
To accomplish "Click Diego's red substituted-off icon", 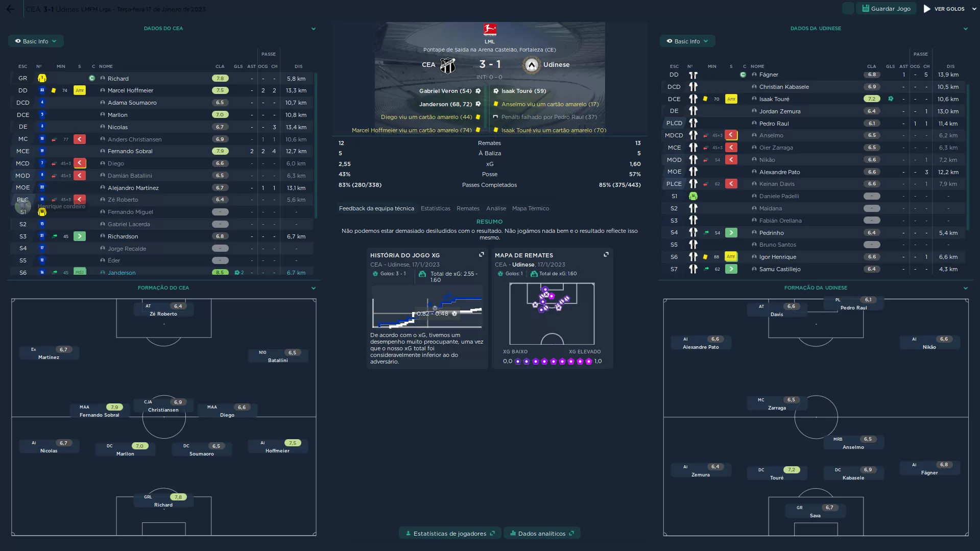I will coord(80,163).
